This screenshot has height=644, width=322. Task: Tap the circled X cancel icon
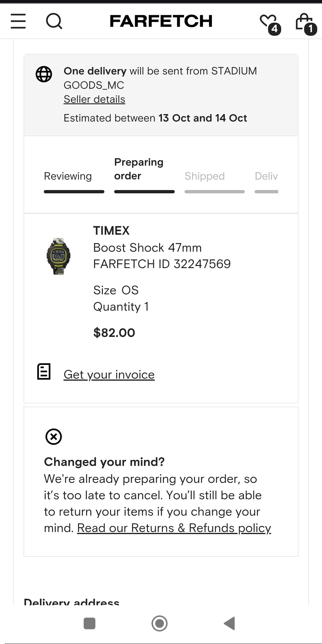[x=54, y=437]
